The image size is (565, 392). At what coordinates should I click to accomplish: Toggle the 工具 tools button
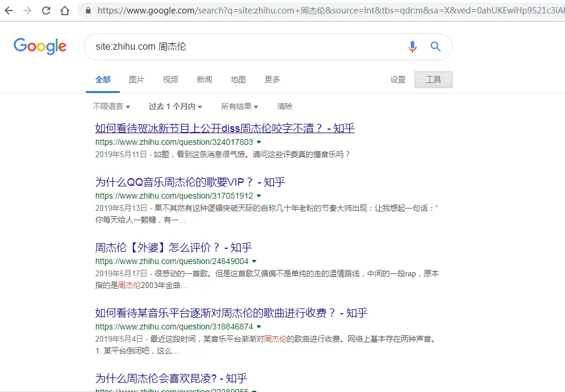[x=434, y=79]
